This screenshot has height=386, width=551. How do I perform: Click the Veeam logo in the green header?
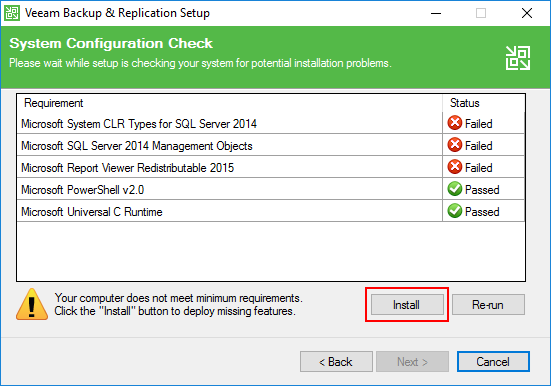(518, 58)
